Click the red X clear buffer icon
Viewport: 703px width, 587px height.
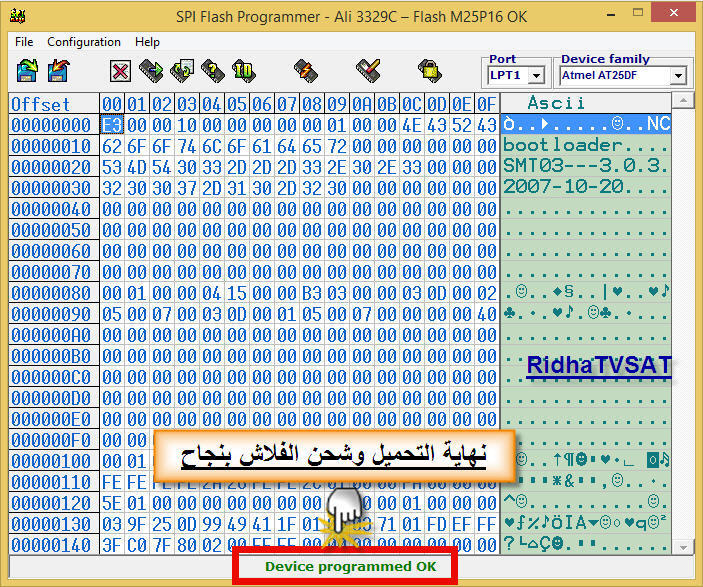tap(120, 71)
